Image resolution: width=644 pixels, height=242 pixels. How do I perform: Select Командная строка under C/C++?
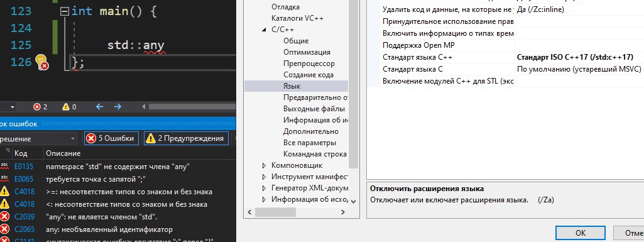pyautogui.click(x=315, y=154)
